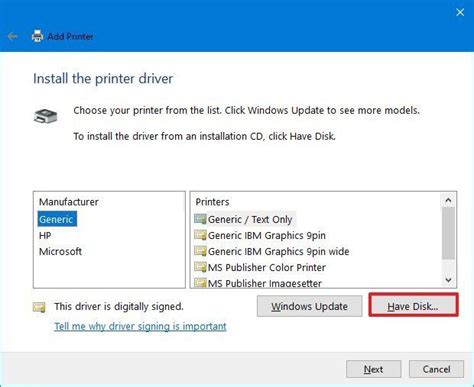Open Tell me why driver signing is important link
The width and height of the screenshot is (474, 387).
tap(140, 326)
